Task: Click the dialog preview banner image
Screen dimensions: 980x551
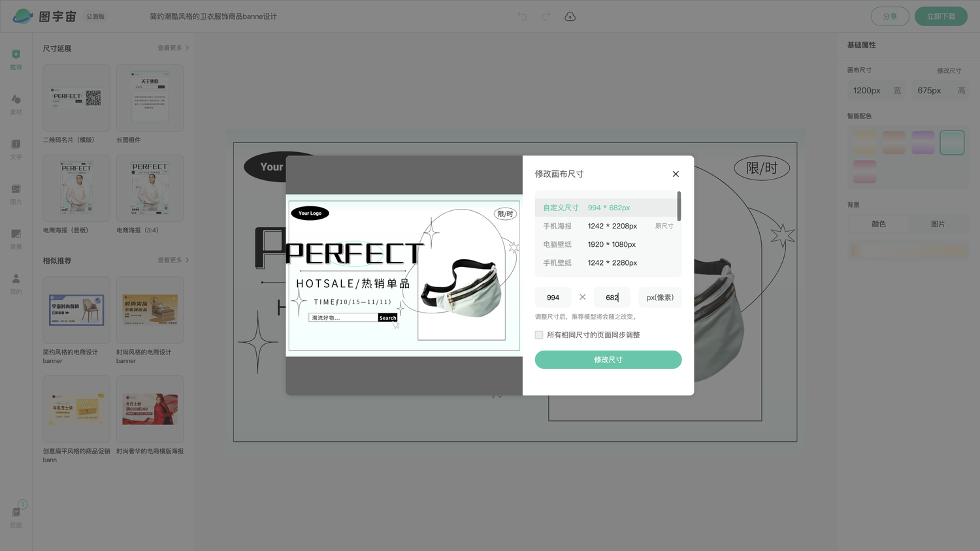Action: [x=404, y=275]
